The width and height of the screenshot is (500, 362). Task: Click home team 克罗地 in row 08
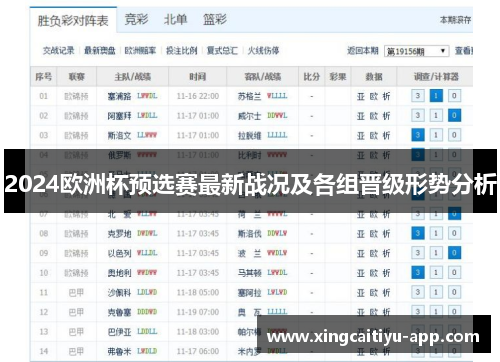tap(119, 234)
